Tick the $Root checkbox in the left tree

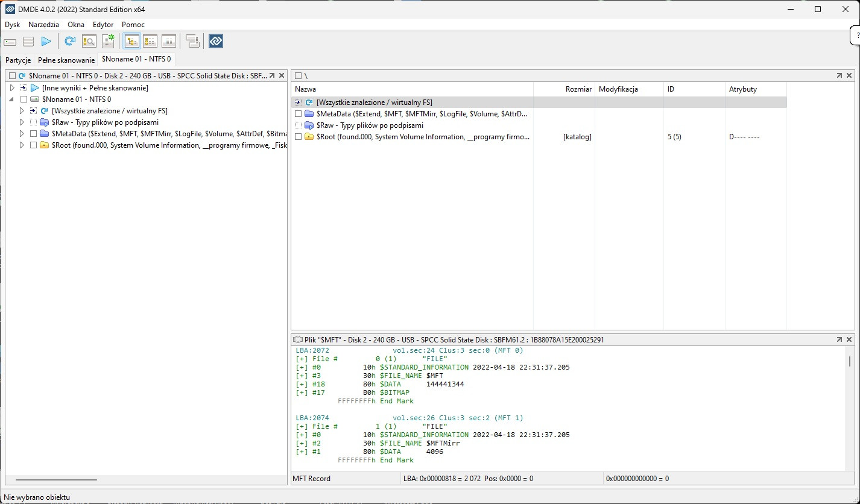(34, 145)
